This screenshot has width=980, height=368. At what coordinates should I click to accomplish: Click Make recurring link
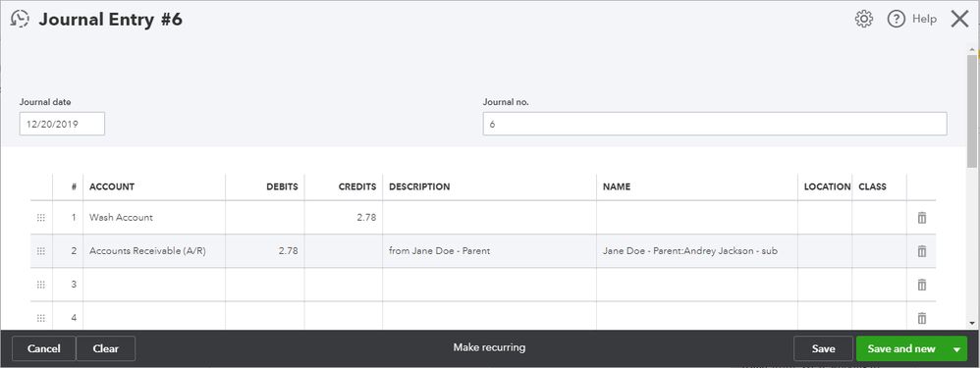point(489,347)
